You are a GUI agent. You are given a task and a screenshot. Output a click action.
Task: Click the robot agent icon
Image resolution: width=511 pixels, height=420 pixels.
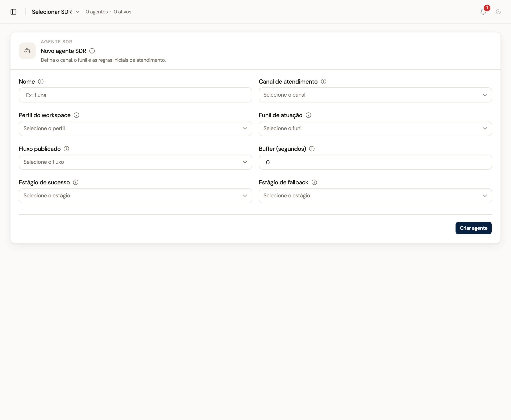point(27,51)
